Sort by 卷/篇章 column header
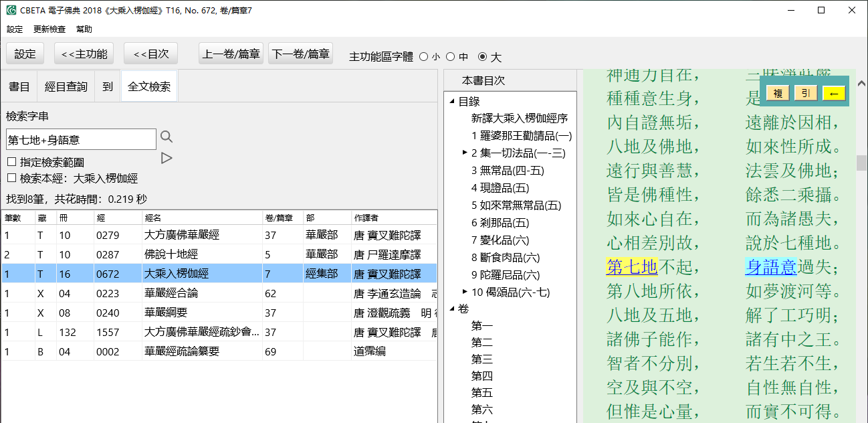The height and width of the screenshot is (423, 868). pyautogui.click(x=283, y=218)
